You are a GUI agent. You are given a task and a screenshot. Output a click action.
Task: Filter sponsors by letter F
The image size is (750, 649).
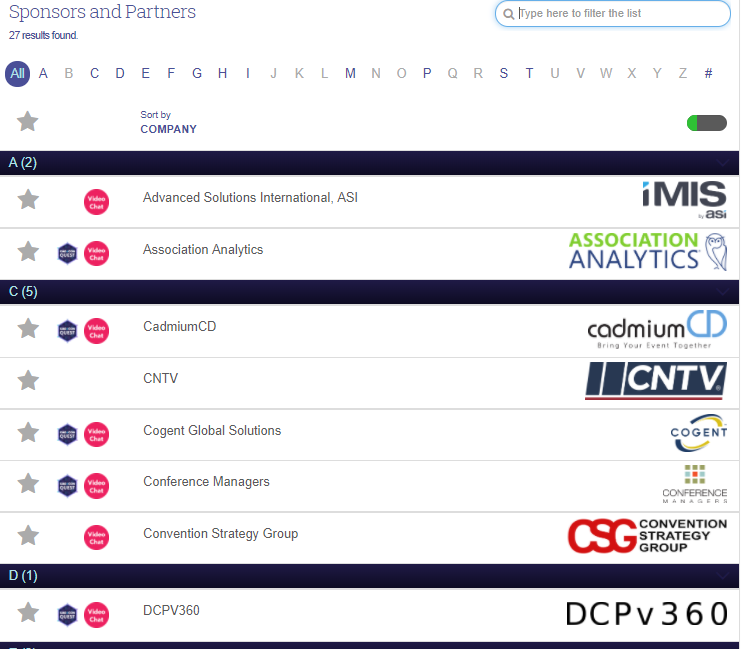point(171,74)
